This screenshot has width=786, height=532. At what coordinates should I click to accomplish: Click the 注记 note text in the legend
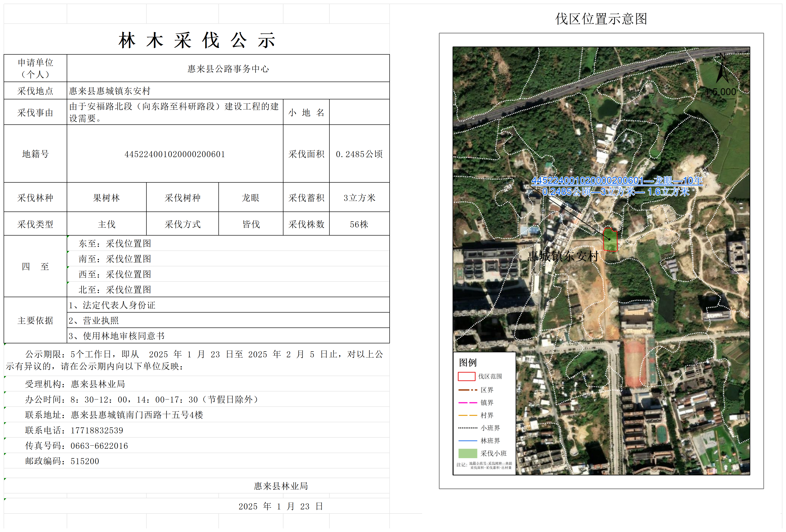click(484, 465)
